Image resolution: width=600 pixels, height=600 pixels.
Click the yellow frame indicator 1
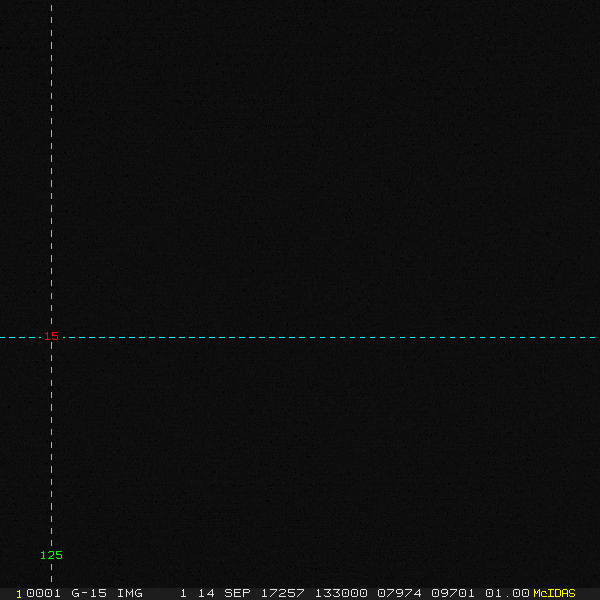coord(19,594)
